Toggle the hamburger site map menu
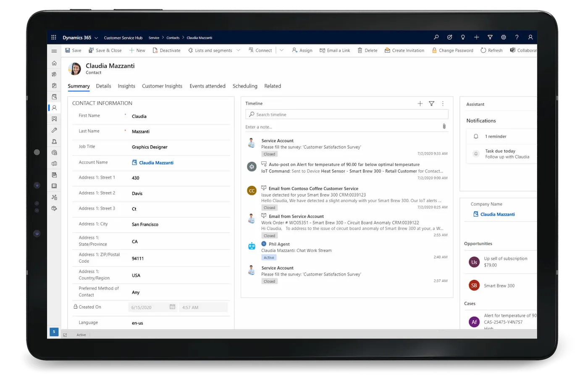The height and width of the screenshot is (385, 588). coord(54,51)
